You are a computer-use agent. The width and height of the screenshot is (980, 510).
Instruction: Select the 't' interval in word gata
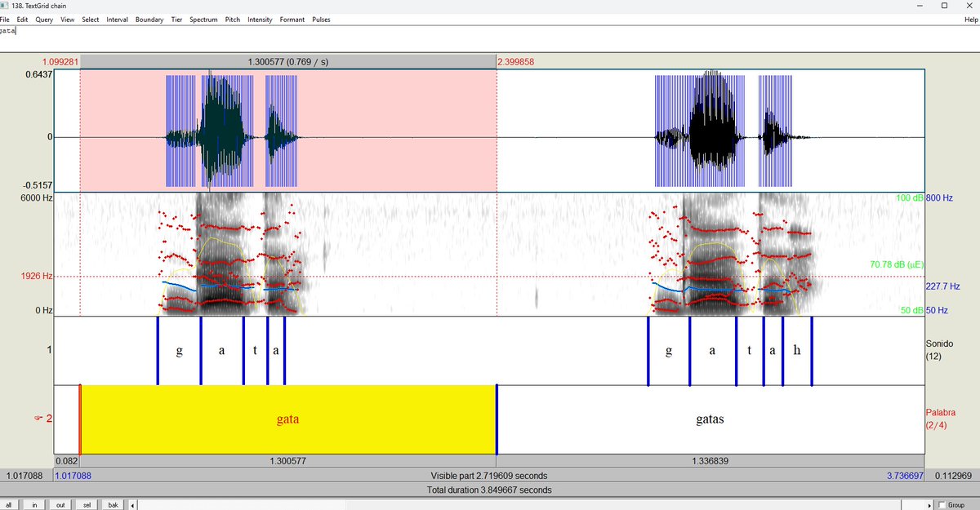(255, 350)
